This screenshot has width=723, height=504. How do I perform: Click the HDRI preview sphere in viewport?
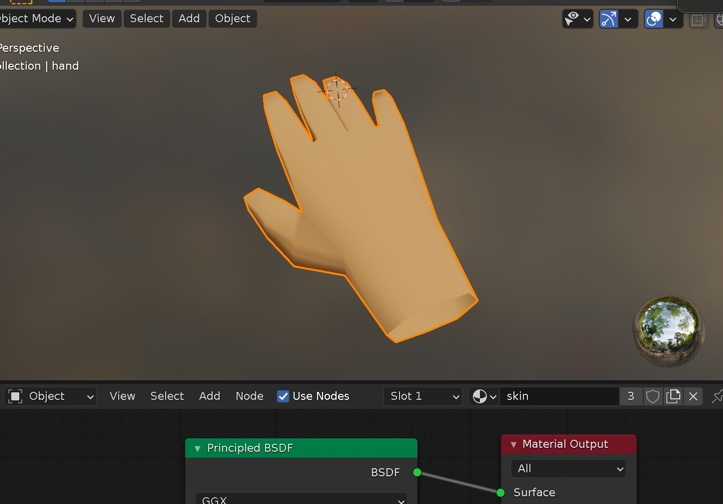click(668, 331)
